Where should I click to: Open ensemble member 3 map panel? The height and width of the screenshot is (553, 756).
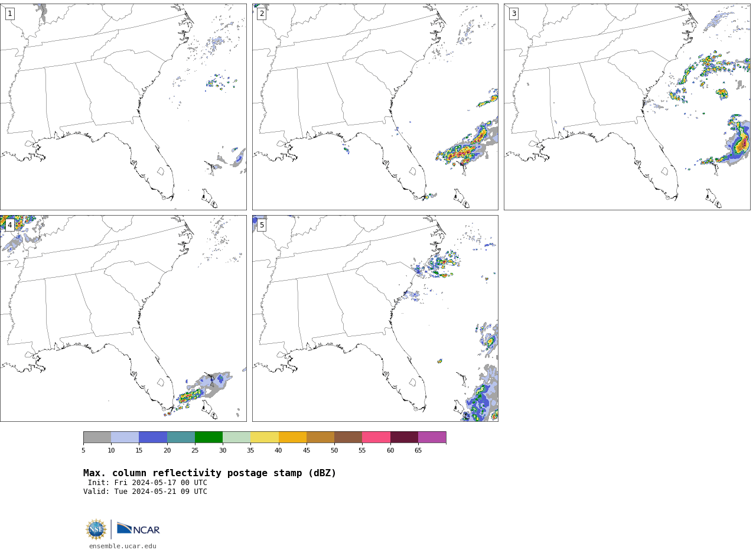[x=627, y=107]
